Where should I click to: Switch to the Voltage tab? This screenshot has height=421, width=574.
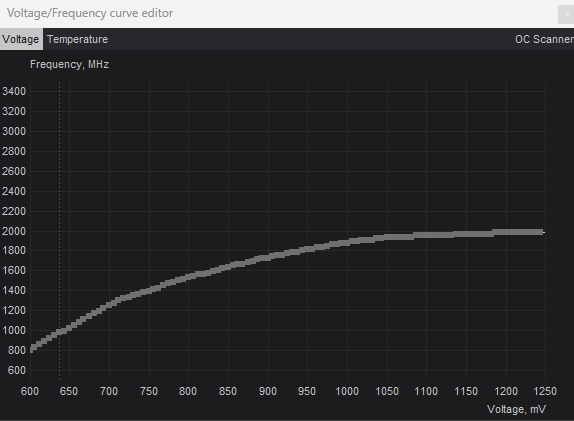tap(21, 39)
